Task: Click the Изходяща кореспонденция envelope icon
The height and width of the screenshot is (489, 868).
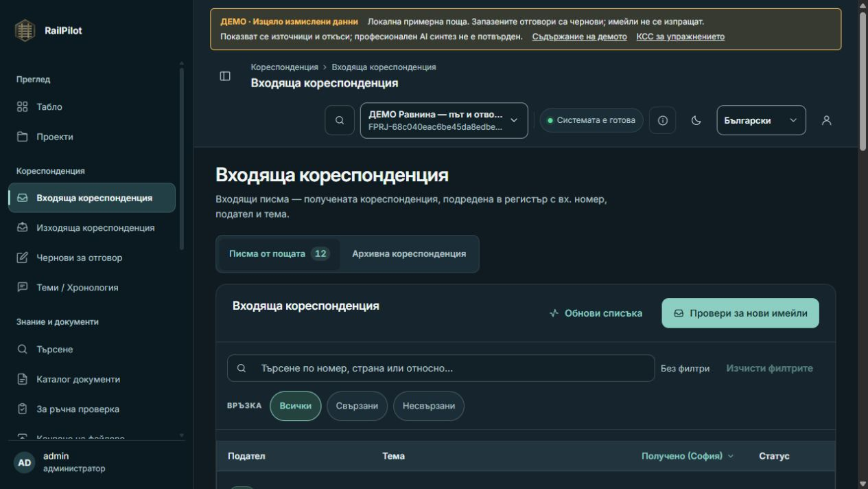Action: (x=23, y=228)
